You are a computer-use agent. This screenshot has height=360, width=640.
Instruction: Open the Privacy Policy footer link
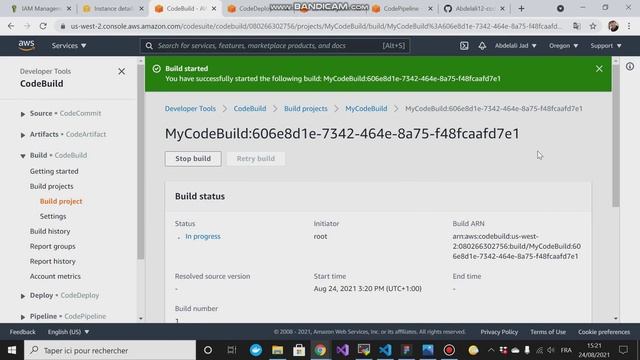click(499, 332)
